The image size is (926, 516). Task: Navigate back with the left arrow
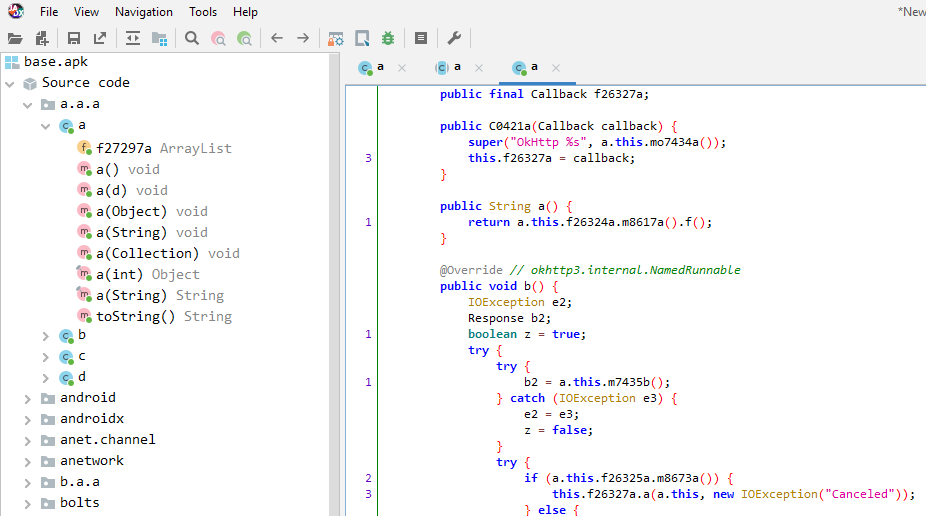277,38
